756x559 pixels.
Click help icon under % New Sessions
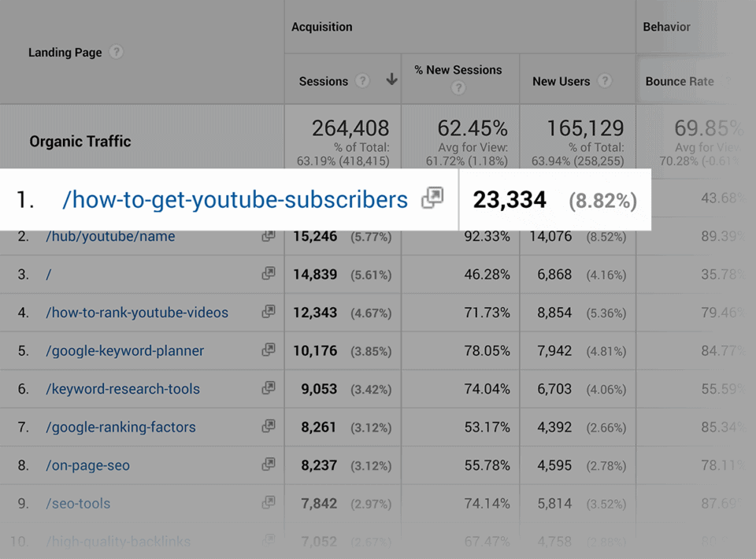(458, 88)
